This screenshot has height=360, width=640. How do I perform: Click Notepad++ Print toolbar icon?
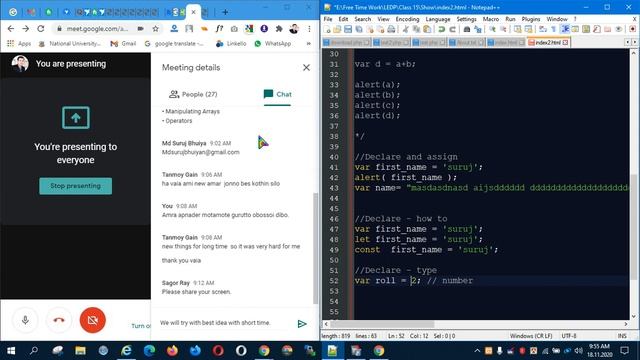pyautogui.click(x=391, y=29)
